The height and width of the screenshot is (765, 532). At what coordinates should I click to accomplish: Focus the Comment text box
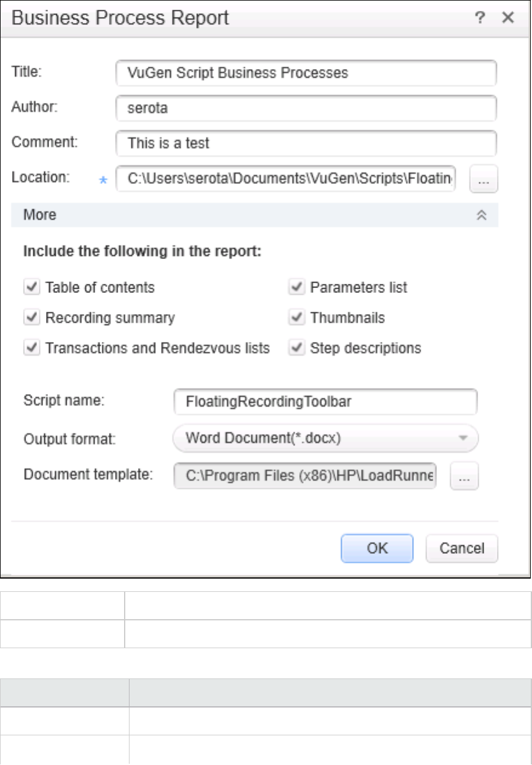tap(306, 144)
